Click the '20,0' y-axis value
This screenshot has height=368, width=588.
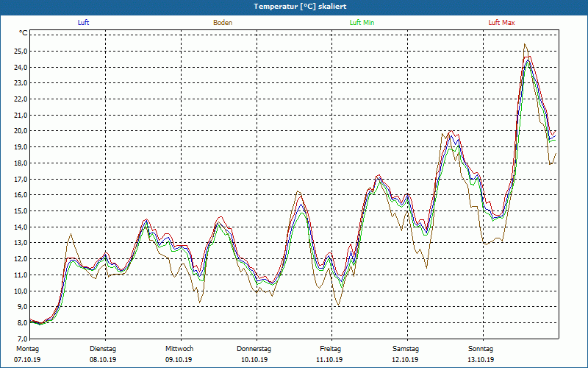tap(21, 131)
